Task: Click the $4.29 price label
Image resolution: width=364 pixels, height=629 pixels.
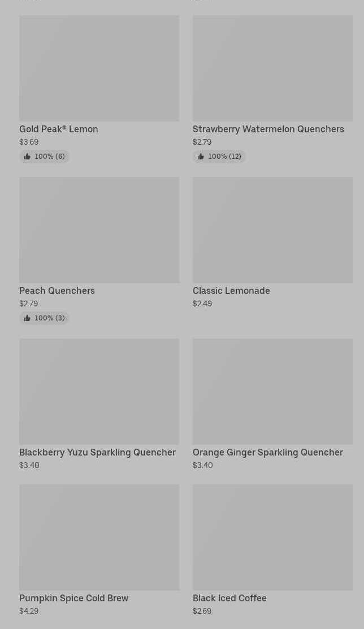Action: click(x=29, y=611)
